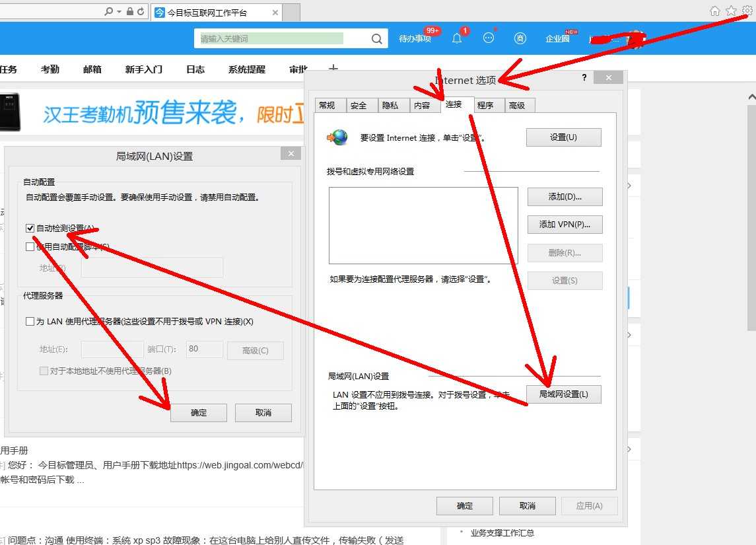Click the plus button after 审批 nav item

pos(333,69)
